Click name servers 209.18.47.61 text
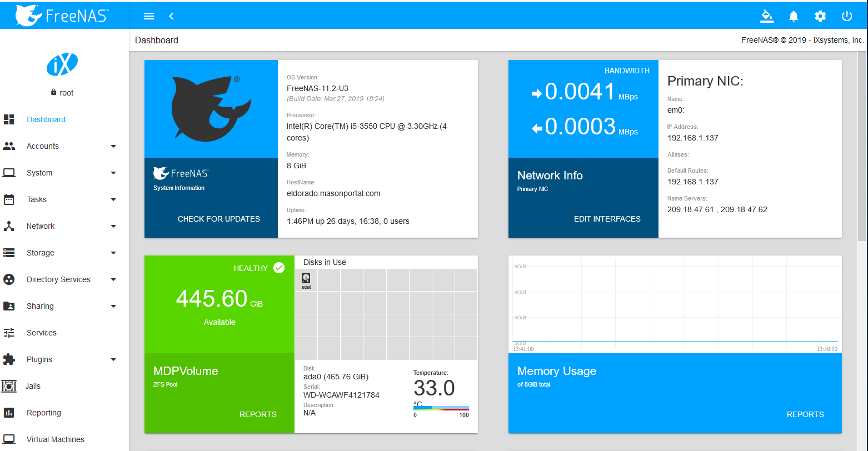Viewport: 868px width, 451px height. click(717, 209)
